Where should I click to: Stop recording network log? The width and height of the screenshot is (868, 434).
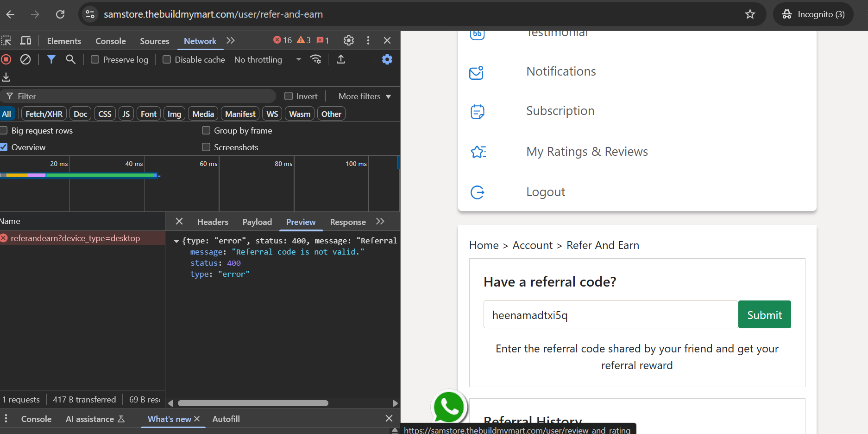click(6, 59)
